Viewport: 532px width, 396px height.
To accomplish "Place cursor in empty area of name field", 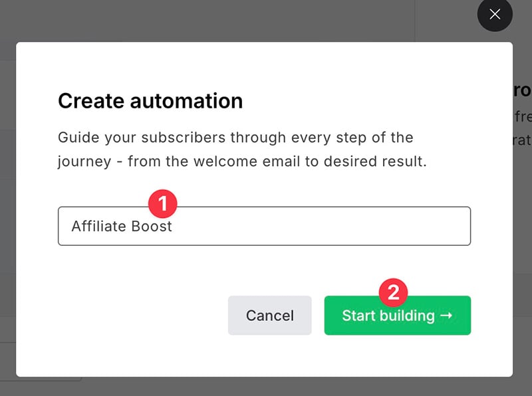I will (332, 227).
